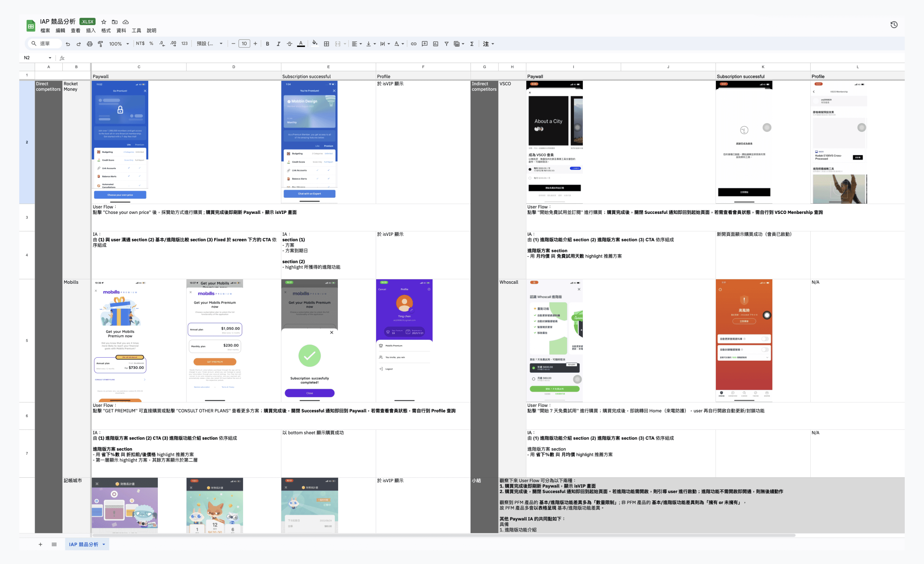
Task: Toggle italic formatting
Action: pos(278,44)
